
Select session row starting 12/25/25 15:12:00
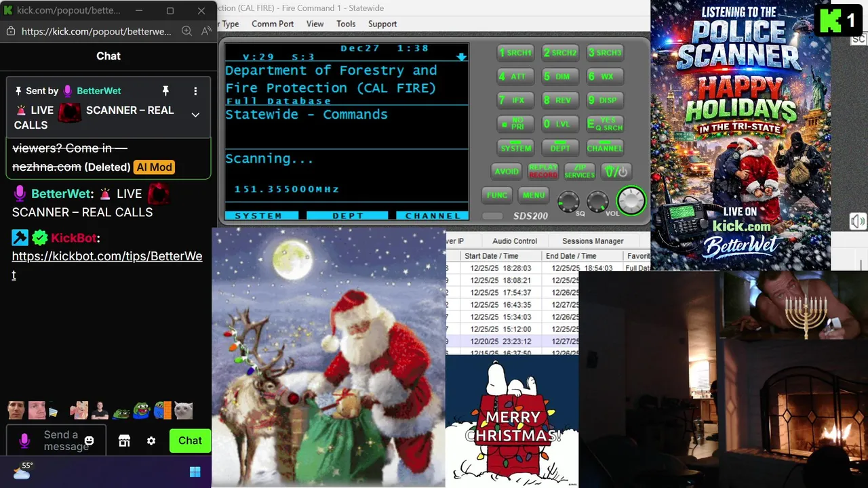click(x=513, y=329)
